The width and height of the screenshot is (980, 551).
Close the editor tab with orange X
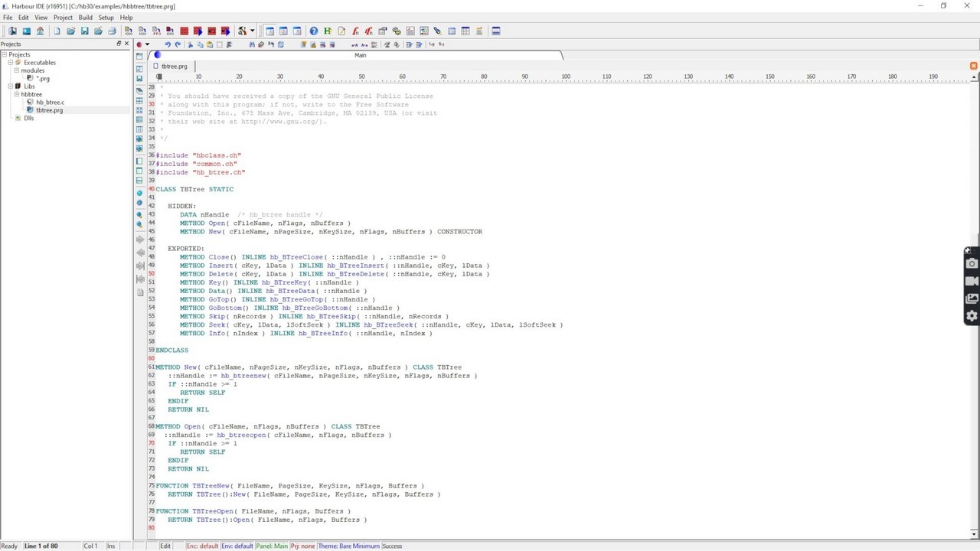click(973, 66)
